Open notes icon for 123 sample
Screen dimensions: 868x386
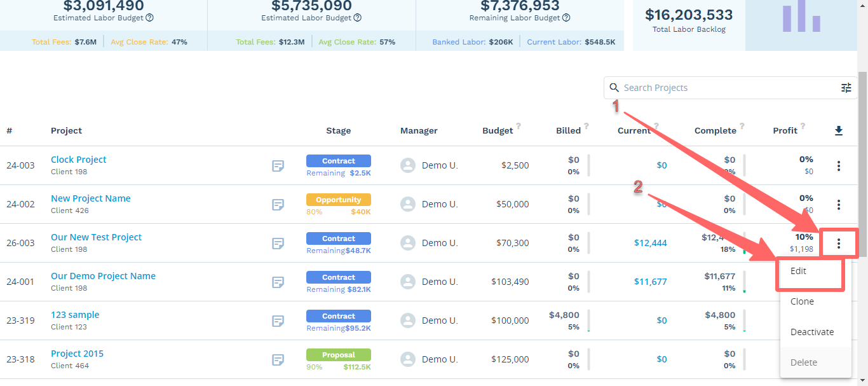tap(278, 321)
